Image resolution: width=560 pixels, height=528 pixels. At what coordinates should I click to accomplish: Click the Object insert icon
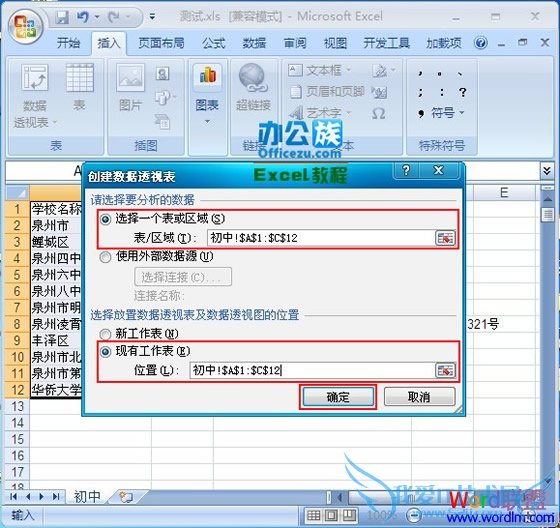point(379,93)
